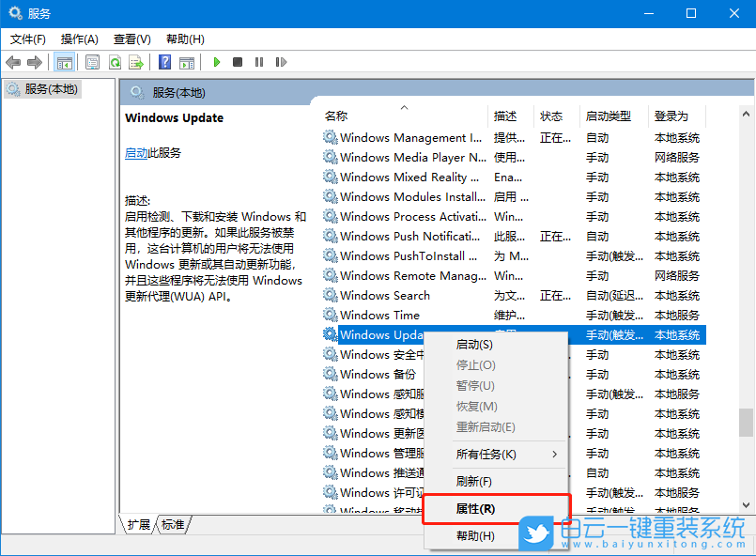756x556 pixels.
Task: Click the green Start Service icon
Action: tap(216, 62)
